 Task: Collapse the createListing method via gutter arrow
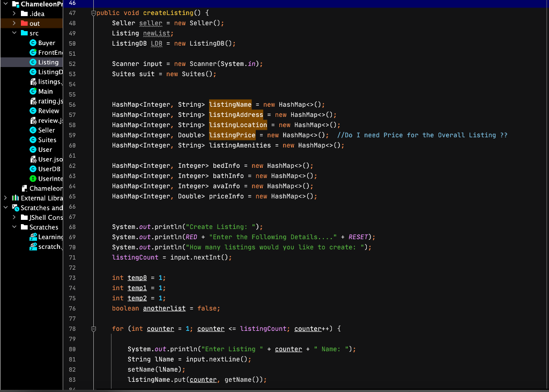coord(93,13)
